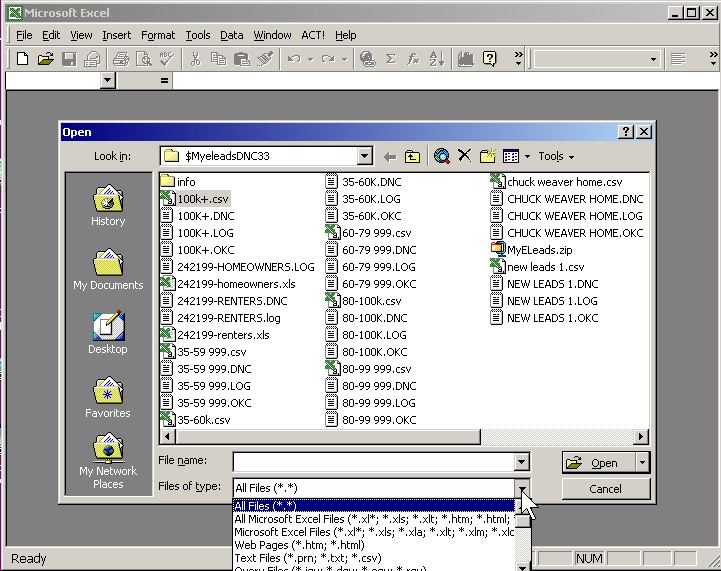Viewport: 721px width, 571px height.
Task: Select Text Files (*.prn; *.txt; *.csv) type
Action: pos(374,558)
